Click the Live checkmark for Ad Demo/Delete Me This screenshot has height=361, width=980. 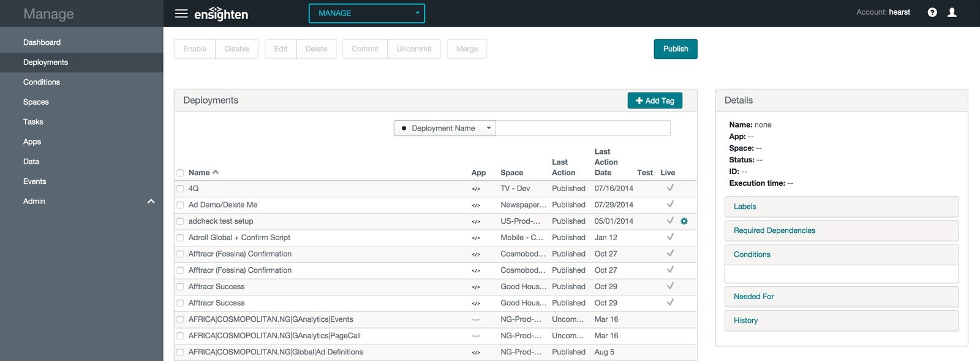[670, 204]
